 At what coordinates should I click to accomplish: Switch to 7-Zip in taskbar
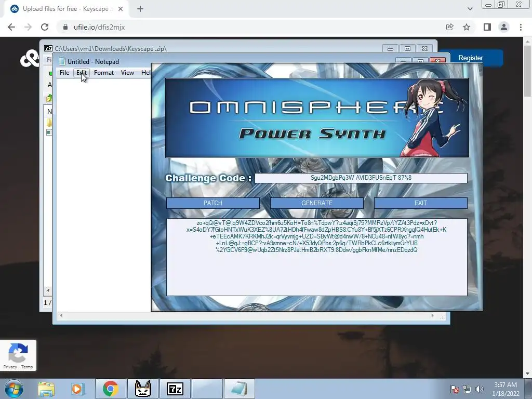(175, 389)
